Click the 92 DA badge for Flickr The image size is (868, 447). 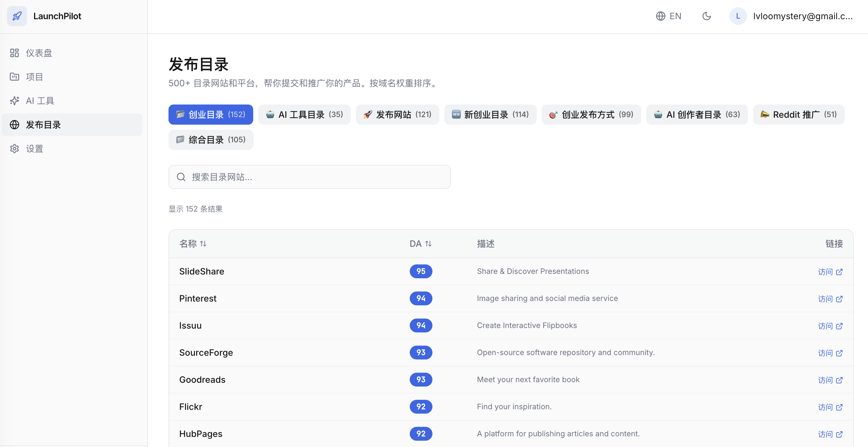421,407
